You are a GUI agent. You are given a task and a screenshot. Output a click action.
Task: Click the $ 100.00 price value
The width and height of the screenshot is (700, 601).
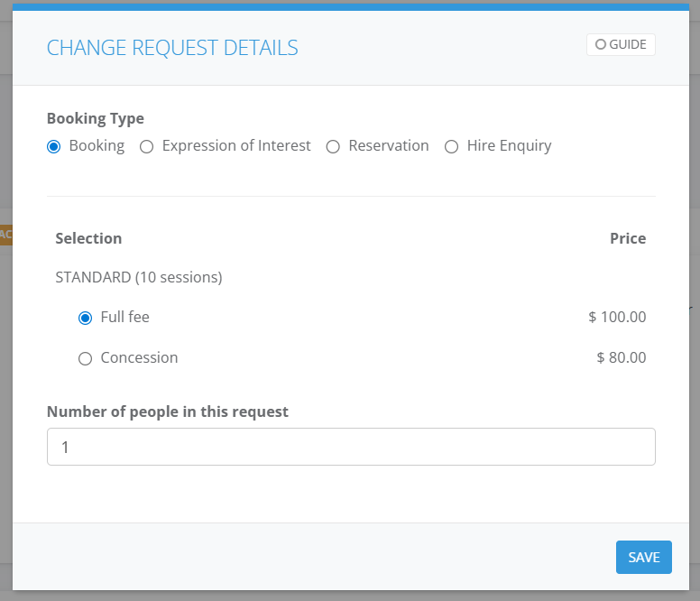click(x=617, y=317)
